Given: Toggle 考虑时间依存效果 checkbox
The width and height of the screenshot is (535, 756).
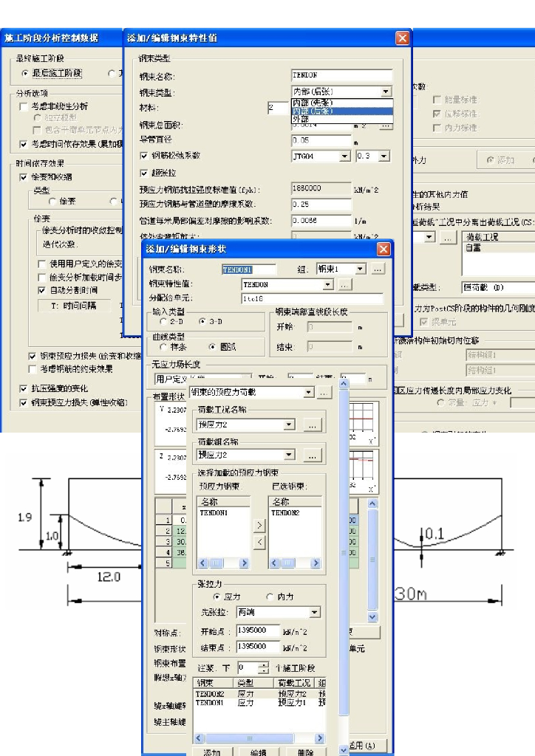Looking at the screenshot, I should [x=23, y=144].
